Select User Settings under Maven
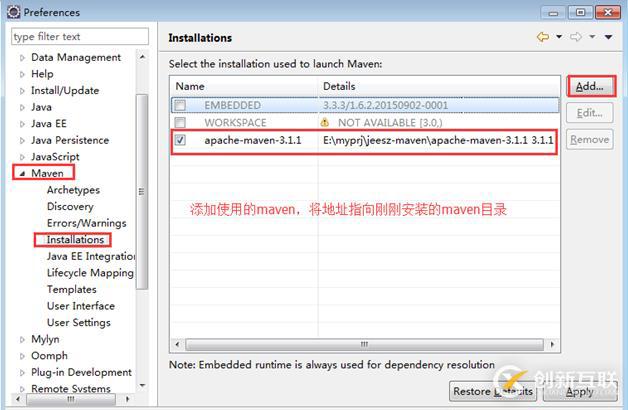628x410 pixels. 78,323
